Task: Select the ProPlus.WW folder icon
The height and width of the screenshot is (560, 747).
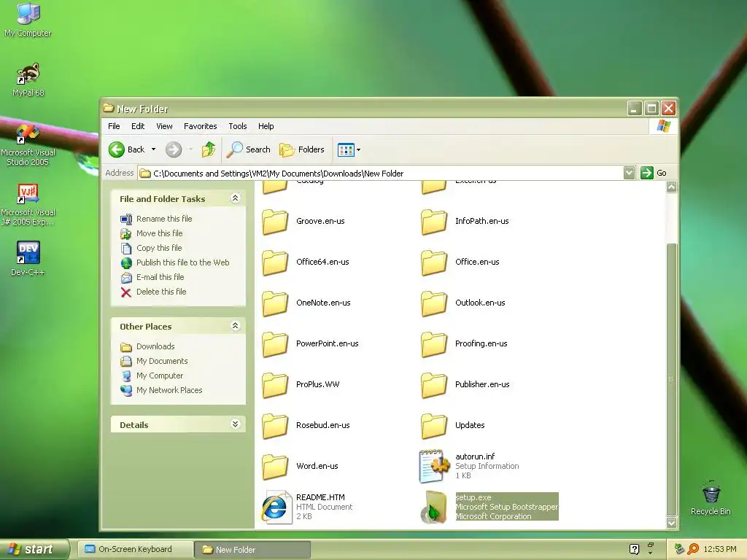Action: coord(275,385)
